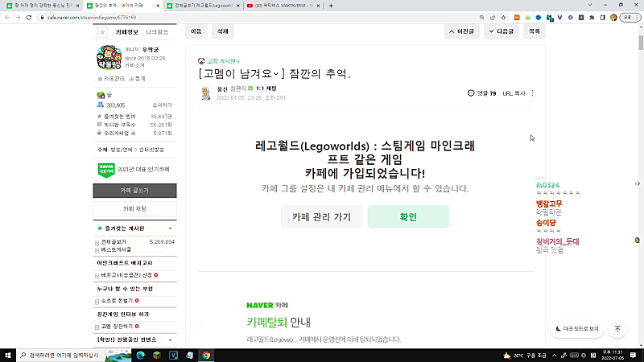Screen dimensions: 644x362
Task: Open a new browser tab with the plus icon
Action: tap(331, 6)
